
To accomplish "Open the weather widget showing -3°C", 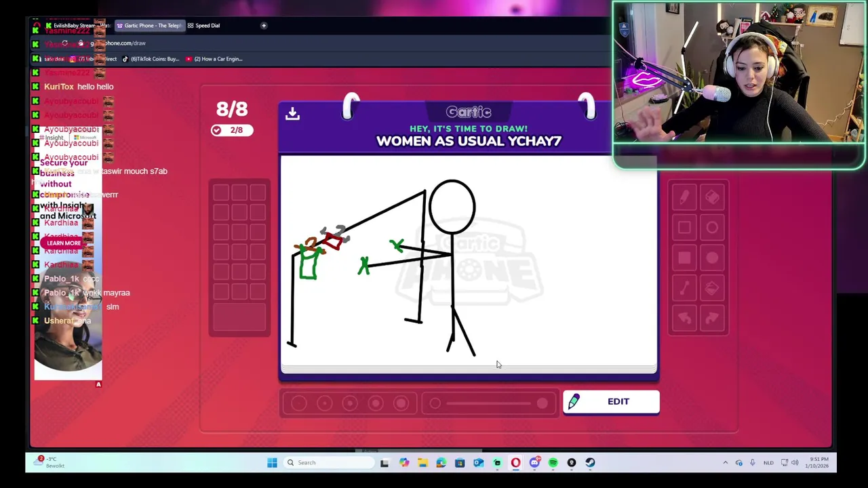I will coord(51,462).
